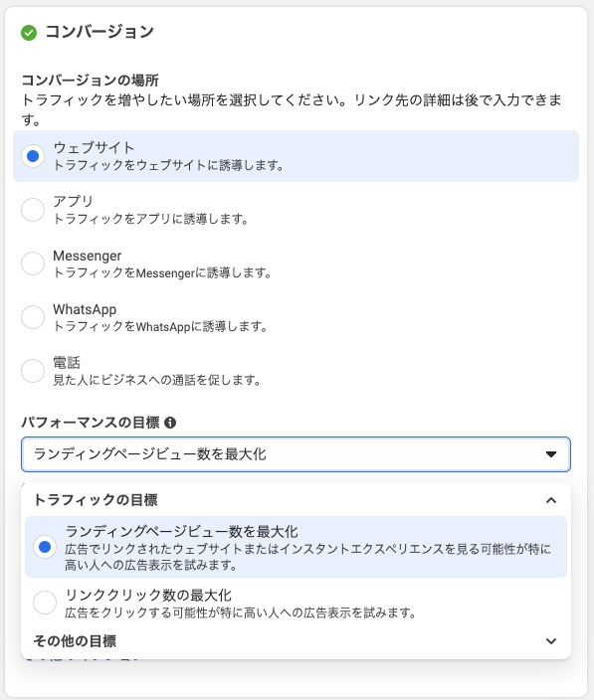Select ランディングページビュー数を最大化 radio in list
Viewport: 594px width, 700px height.
click(45, 547)
